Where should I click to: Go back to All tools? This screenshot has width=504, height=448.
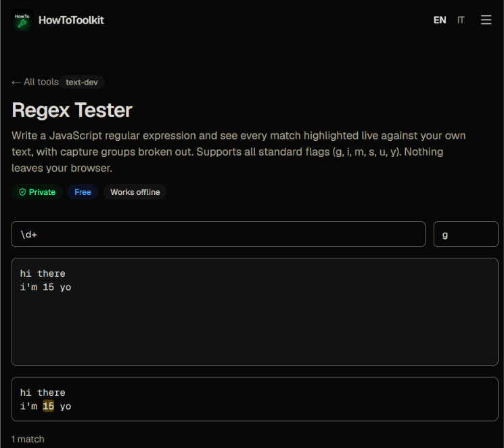point(35,82)
